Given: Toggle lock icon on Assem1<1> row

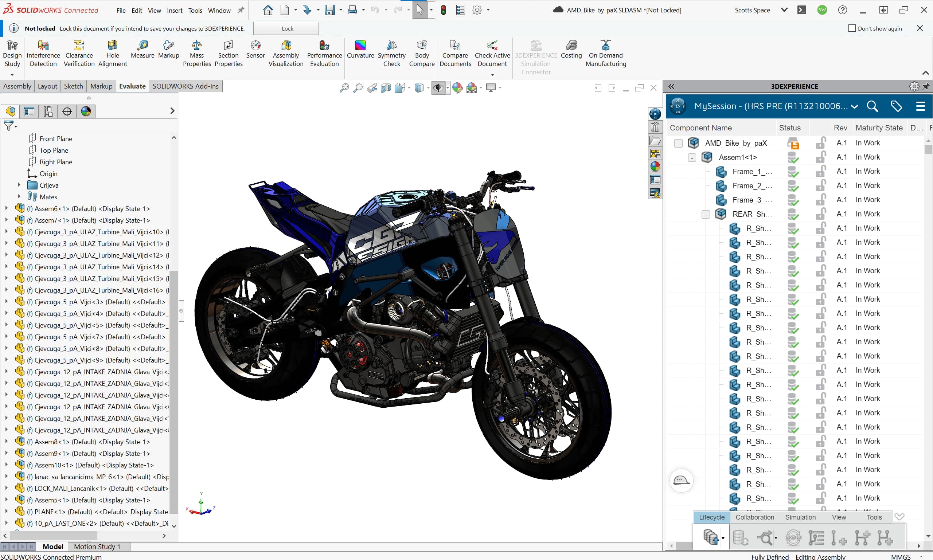Looking at the screenshot, I should 820,157.
